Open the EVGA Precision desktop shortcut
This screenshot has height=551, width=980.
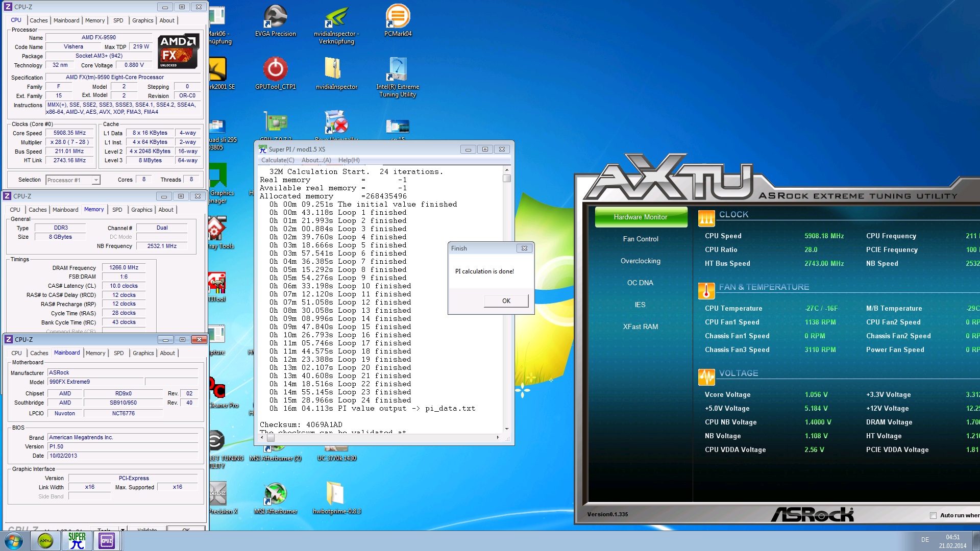[276, 20]
